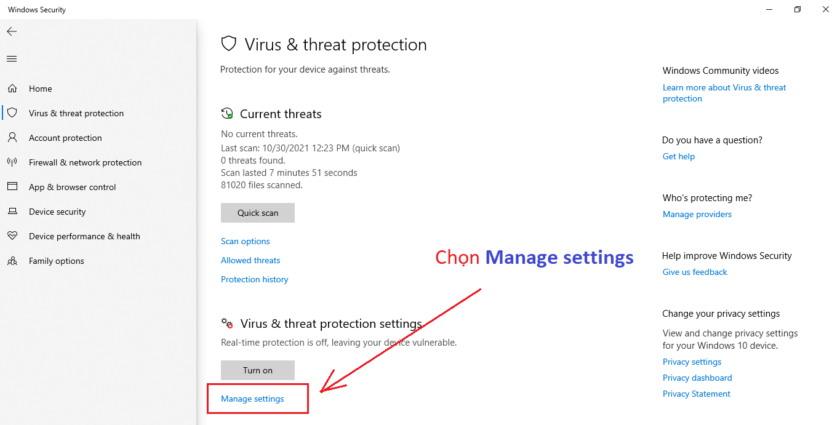Image resolution: width=840 pixels, height=425 pixels.
Task: Click the Account protection person icon
Action: [13, 138]
